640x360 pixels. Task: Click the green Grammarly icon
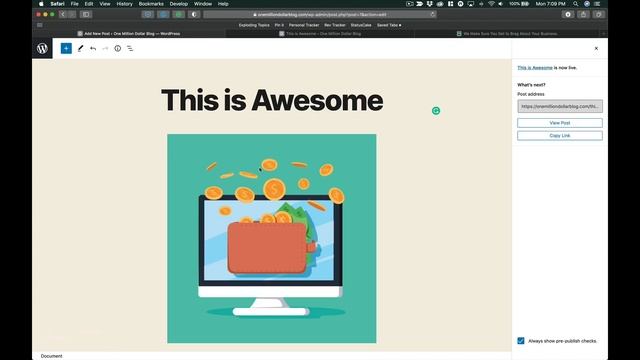pos(436,111)
